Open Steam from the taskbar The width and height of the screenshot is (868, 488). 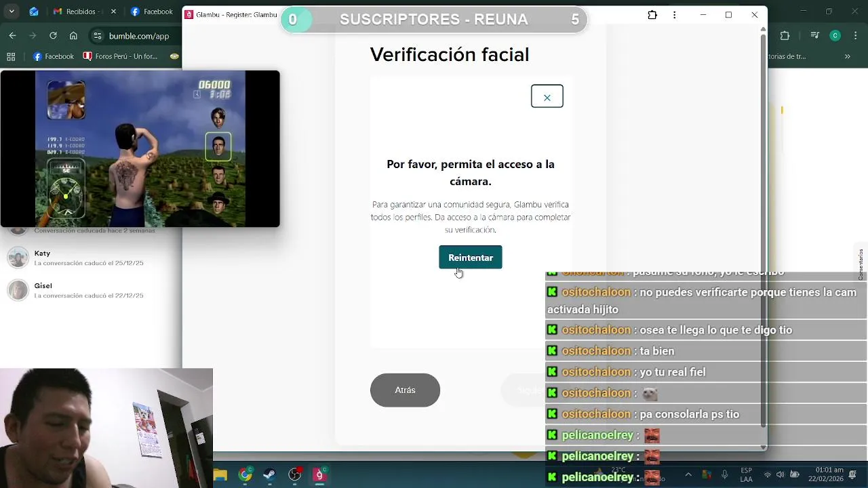point(270,475)
